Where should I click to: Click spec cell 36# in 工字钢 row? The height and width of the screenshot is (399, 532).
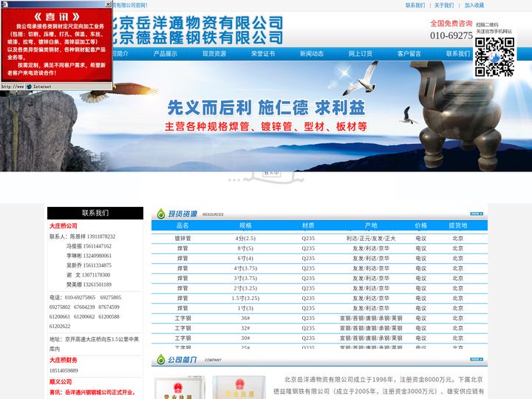tap(245, 318)
